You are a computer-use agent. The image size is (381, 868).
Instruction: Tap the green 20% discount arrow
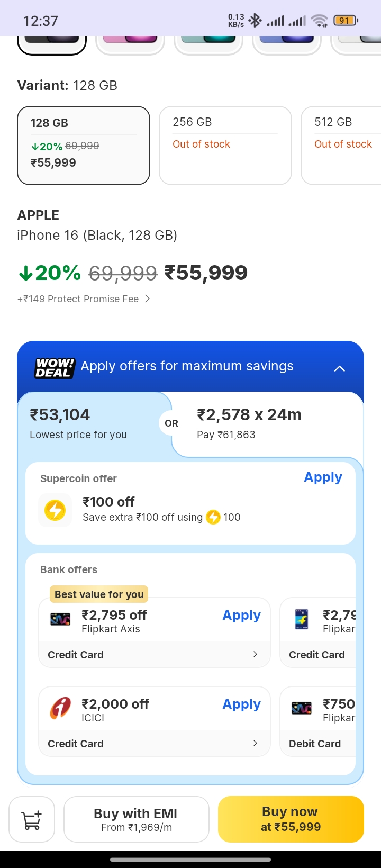26,273
